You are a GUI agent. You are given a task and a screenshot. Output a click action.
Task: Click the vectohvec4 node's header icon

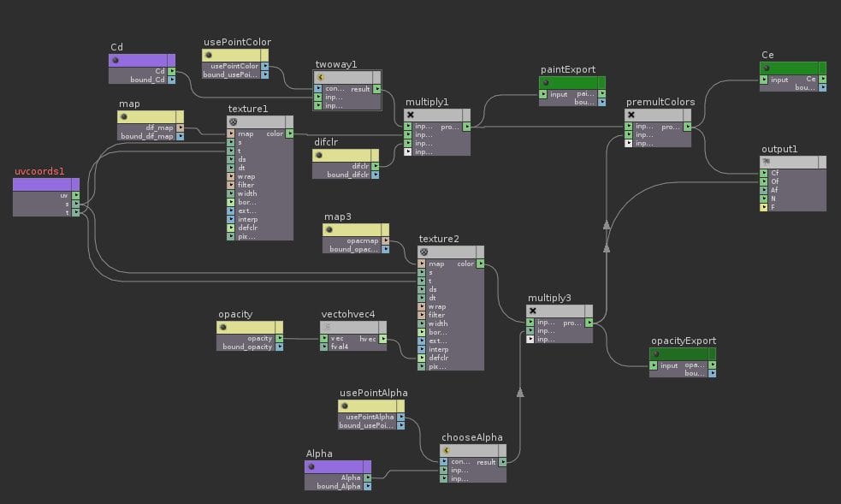point(326,326)
